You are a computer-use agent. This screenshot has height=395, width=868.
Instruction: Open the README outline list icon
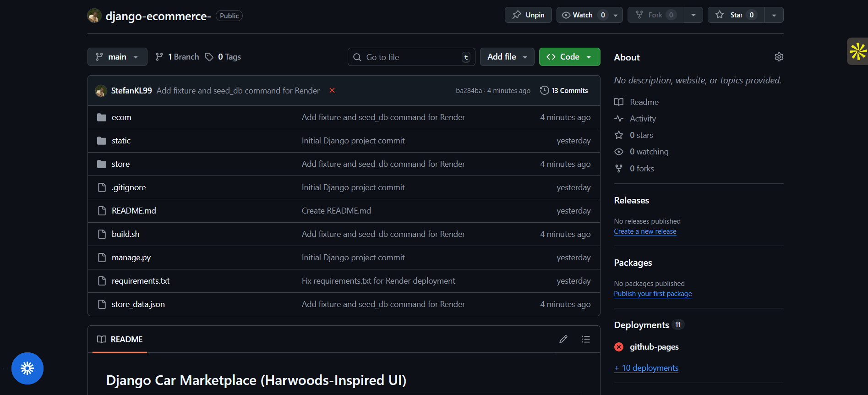click(585, 339)
